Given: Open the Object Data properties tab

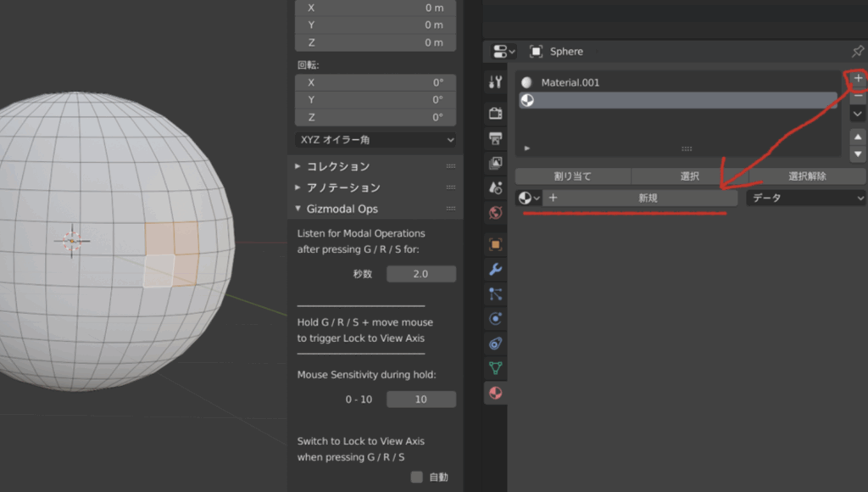Looking at the screenshot, I should click(496, 368).
